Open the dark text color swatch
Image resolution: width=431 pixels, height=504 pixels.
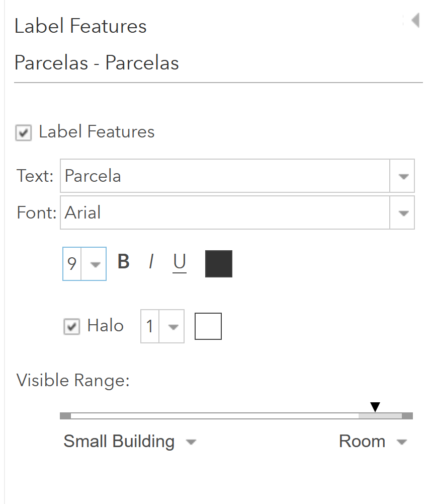coord(219,263)
